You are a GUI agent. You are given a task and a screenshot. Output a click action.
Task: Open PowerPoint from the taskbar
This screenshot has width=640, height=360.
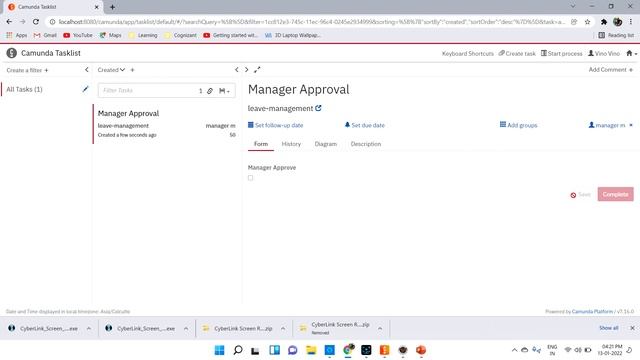point(421,350)
